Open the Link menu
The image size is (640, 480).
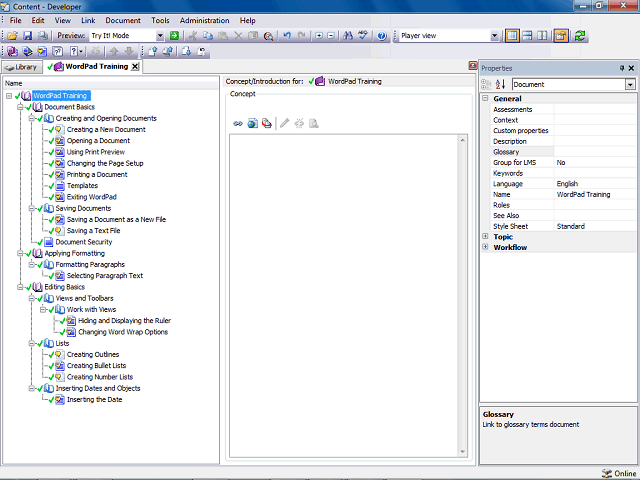click(88, 20)
